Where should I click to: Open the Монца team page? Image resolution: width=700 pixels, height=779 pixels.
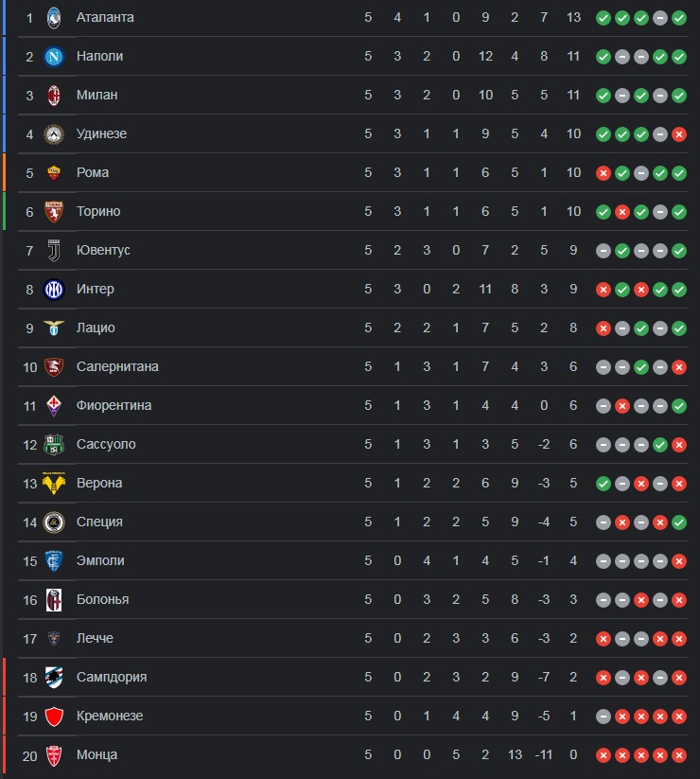click(x=96, y=754)
